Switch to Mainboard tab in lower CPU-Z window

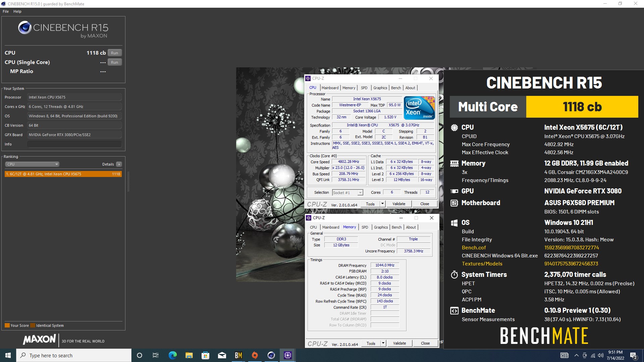pos(331,227)
